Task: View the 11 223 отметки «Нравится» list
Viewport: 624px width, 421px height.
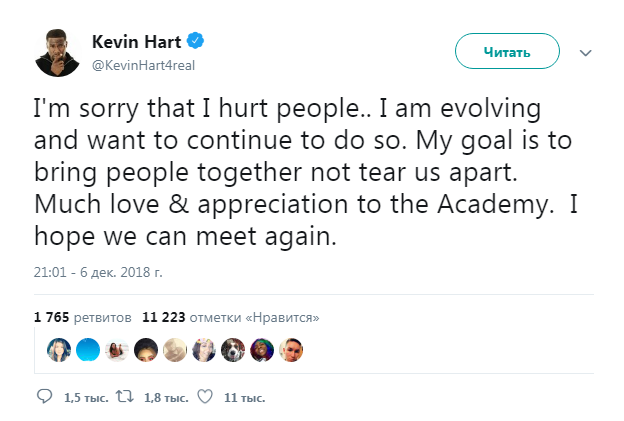Action: (231, 317)
